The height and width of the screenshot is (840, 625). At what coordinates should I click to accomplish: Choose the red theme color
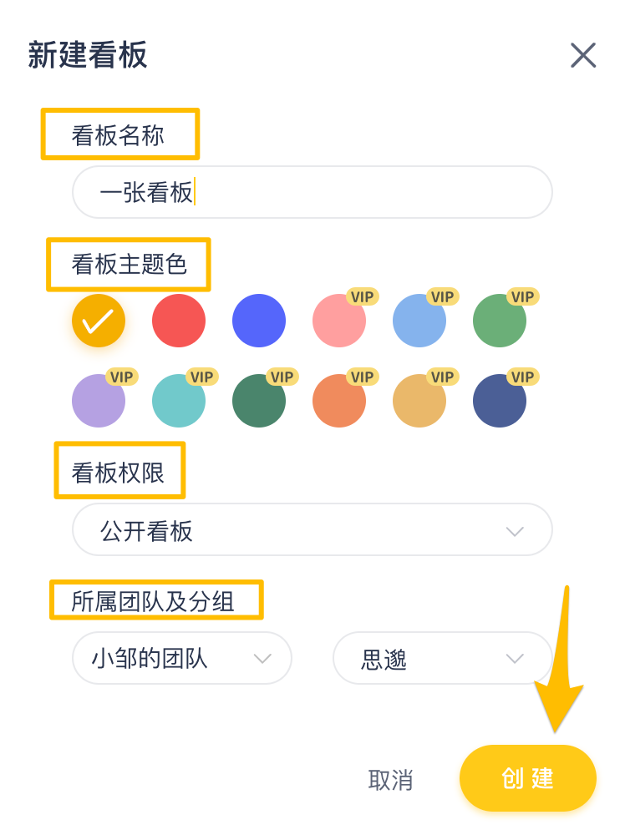coord(179,321)
